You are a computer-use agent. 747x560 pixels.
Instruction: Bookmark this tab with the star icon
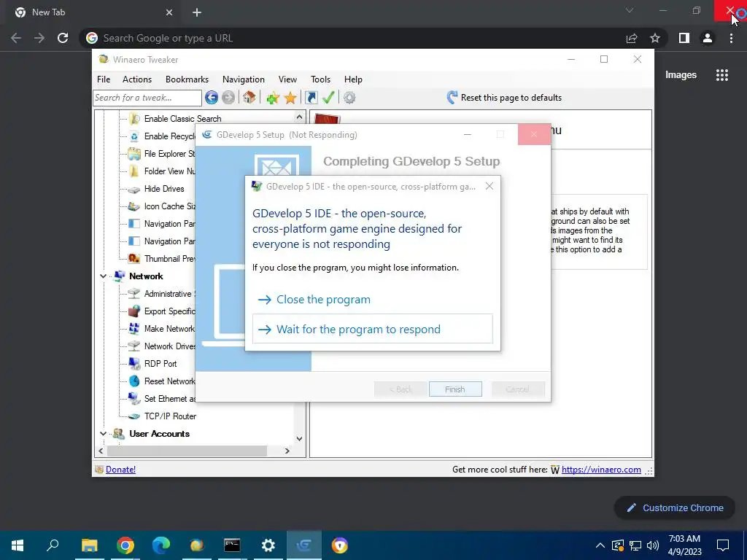tap(655, 38)
